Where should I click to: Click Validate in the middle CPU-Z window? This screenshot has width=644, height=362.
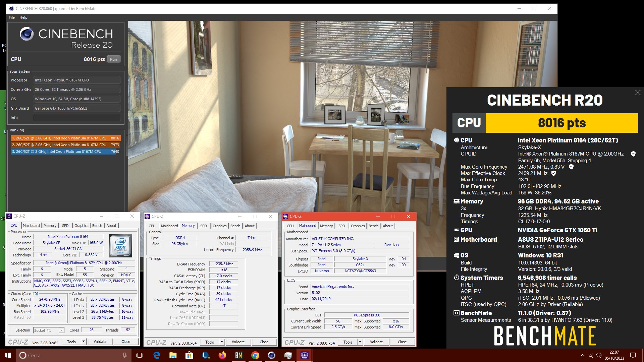pyautogui.click(x=238, y=342)
